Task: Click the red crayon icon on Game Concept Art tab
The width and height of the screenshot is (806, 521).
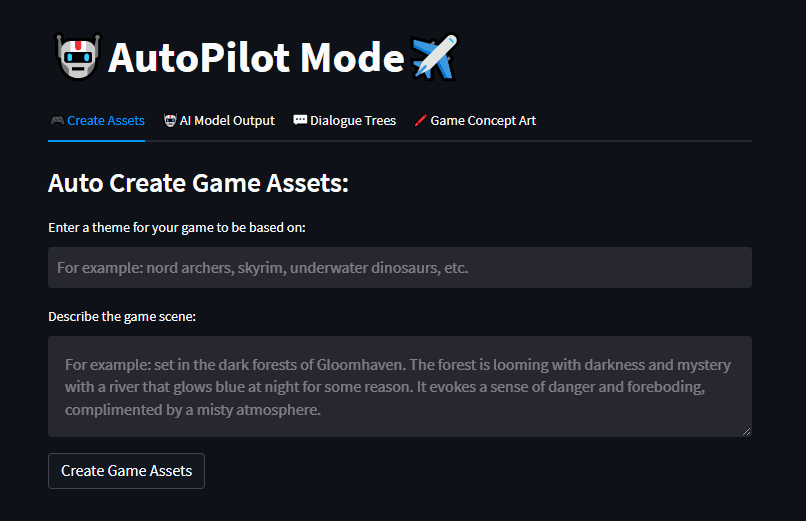Action: point(420,120)
